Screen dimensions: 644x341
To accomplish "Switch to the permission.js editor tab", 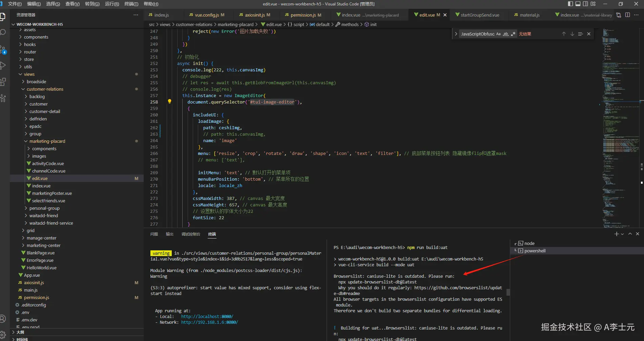I will pyautogui.click(x=303, y=15).
